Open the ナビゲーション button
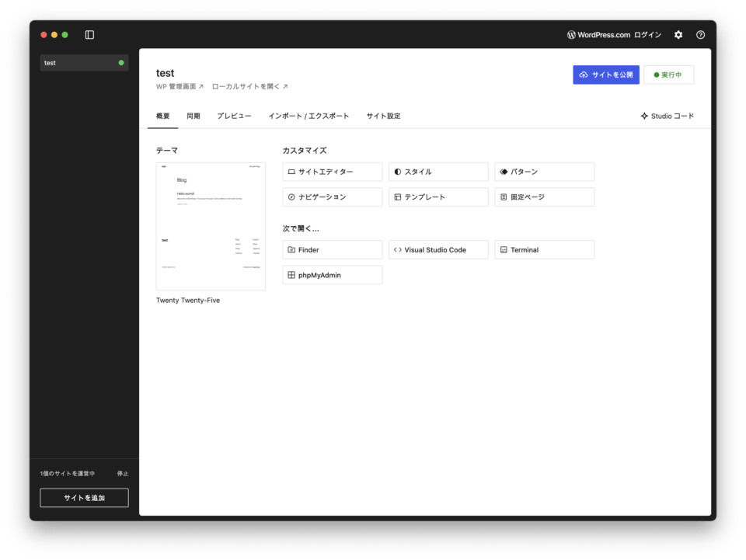 click(x=332, y=197)
